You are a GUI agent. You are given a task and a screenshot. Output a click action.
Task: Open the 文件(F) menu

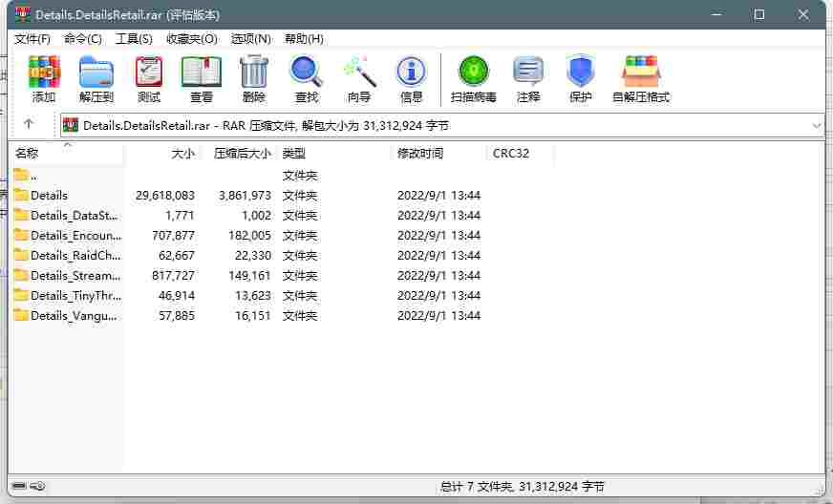32,39
